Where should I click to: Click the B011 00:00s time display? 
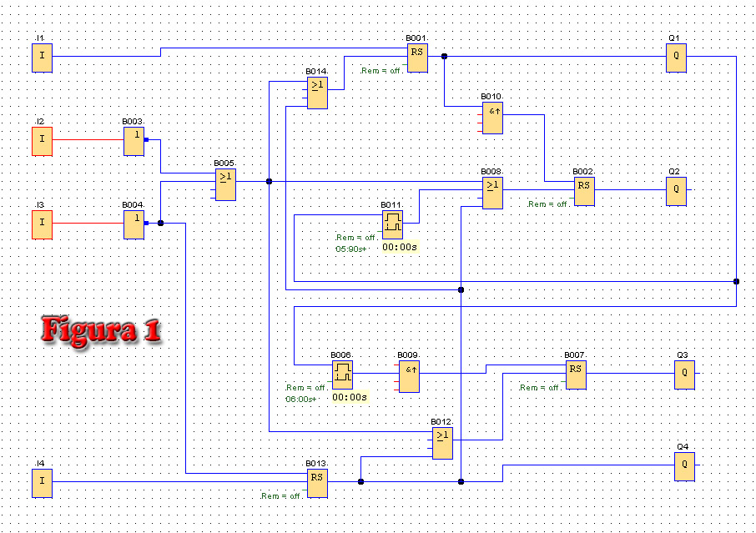[399, 247]
